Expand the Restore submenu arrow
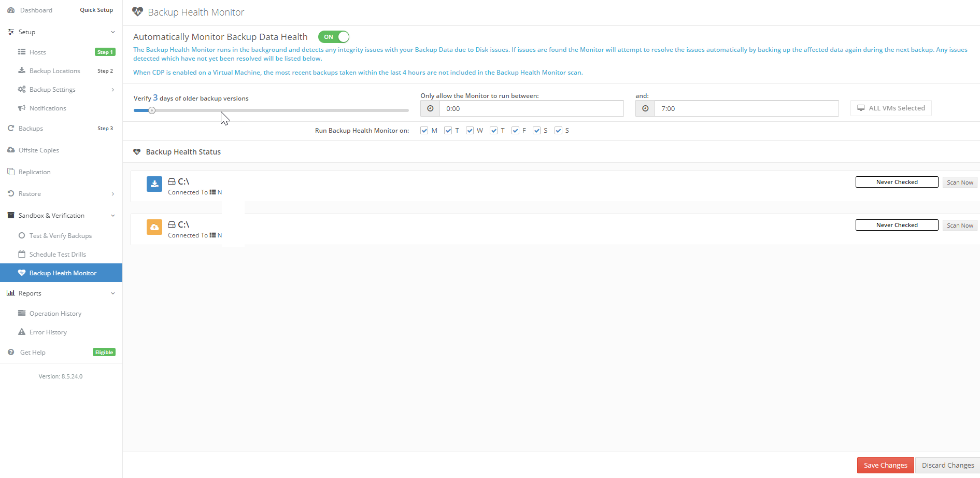Screen dimensions: 980x478 coord(113,194)
